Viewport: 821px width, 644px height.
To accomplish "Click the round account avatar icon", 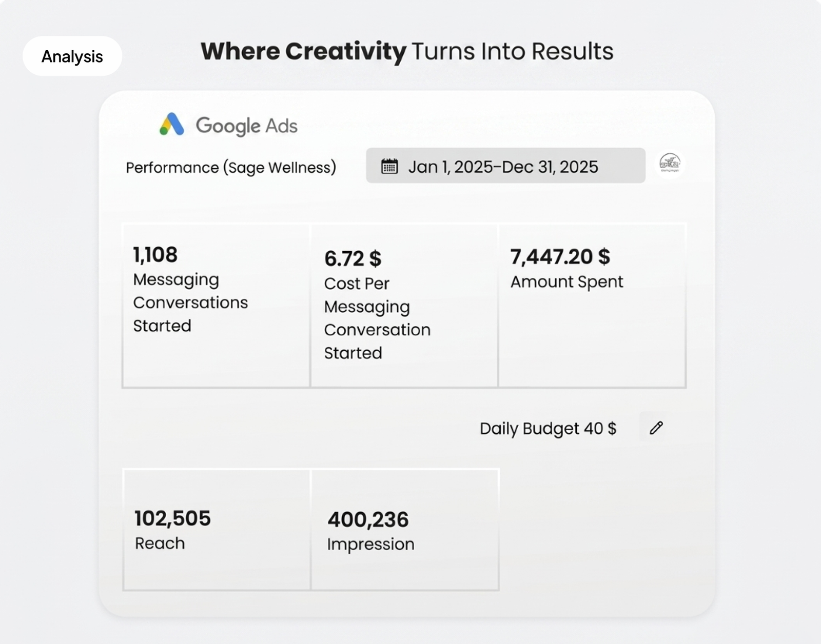I will [x=670, y=164].
